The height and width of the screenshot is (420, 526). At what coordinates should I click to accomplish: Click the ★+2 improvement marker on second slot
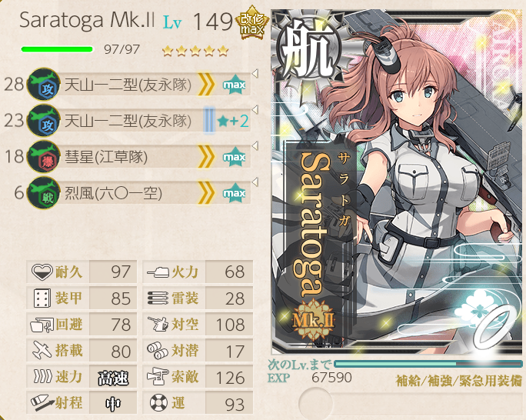[x=233, y=121]
